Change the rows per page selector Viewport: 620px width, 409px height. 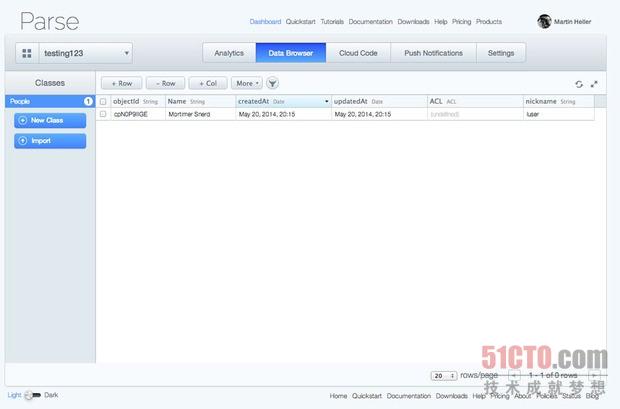(x=444, y=376)
